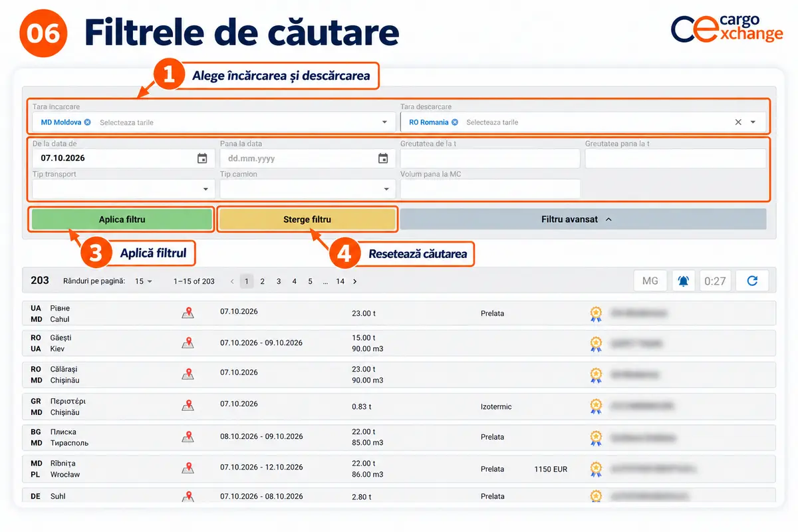This screenshot has height=532, width=798.
Task: Open the calendar for De la data de
Action: click(x=202, y=158)
